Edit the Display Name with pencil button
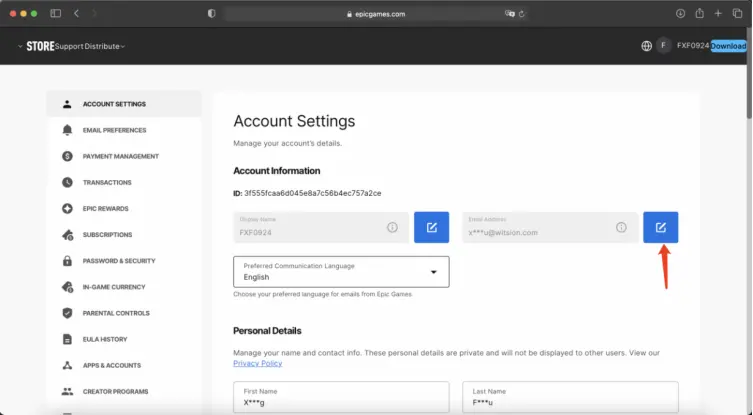Image resolution: width=753 pixels, height=415 pixels. 431,227
